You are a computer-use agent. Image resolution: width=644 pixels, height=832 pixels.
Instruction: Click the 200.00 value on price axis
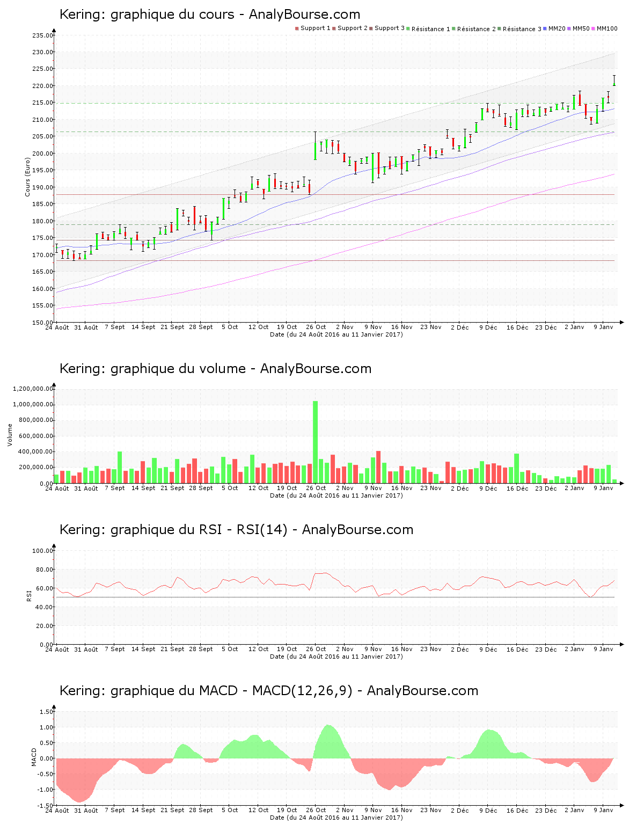pyautogui.click(x=43, y=154)
